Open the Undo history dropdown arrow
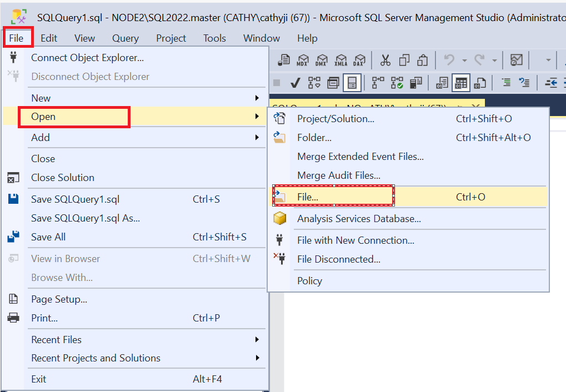 464,61
